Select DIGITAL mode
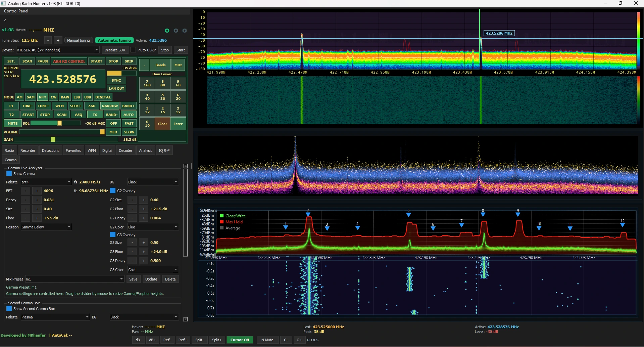Screen dimensions: 644x347 click(103, 97)
